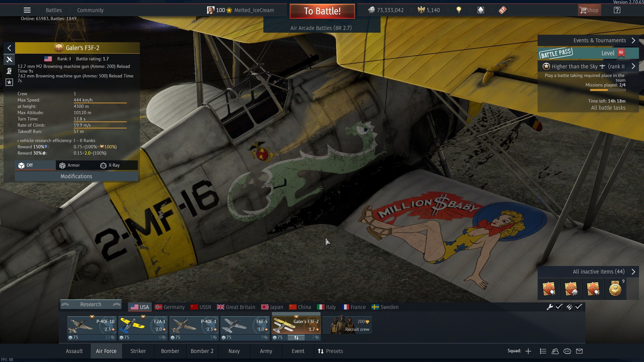Toggle the auto-repair checkbox
644x362 pixels.
559,307
